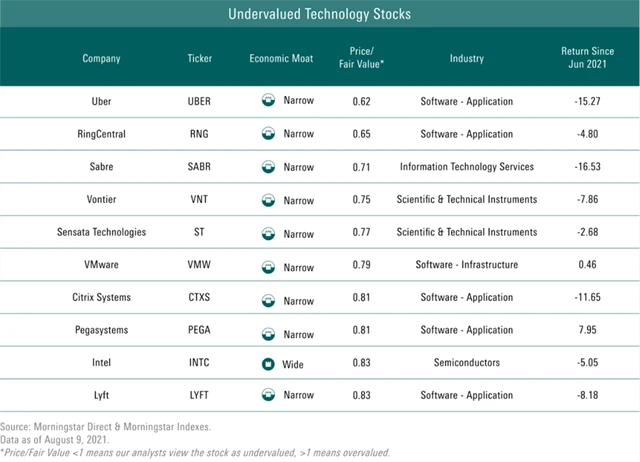Image resolution: width=640 pixels, height=462 pixels.
Task: Click the narrow moat icon for Lyft
Action: tap(268, 396)
